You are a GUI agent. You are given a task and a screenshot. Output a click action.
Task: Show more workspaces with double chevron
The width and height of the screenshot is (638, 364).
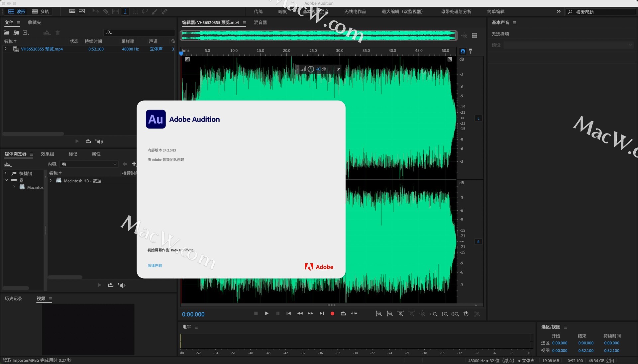559,11
